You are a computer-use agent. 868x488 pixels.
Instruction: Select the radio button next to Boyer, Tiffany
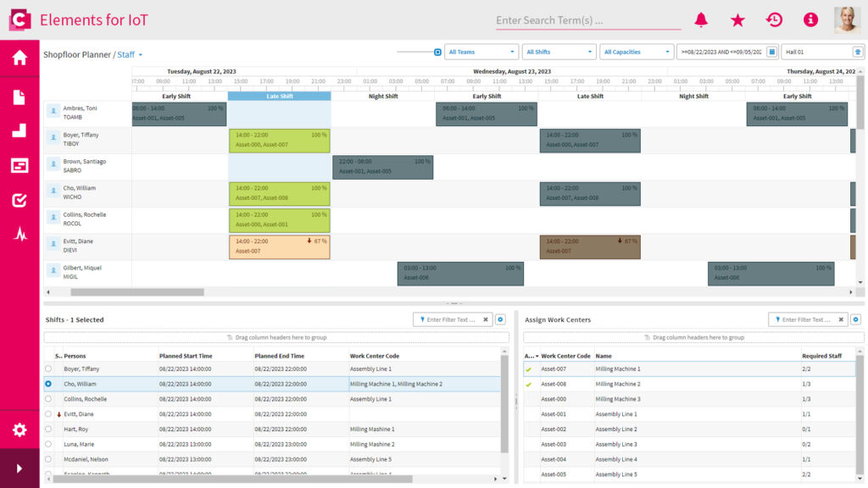pos(48,369)
